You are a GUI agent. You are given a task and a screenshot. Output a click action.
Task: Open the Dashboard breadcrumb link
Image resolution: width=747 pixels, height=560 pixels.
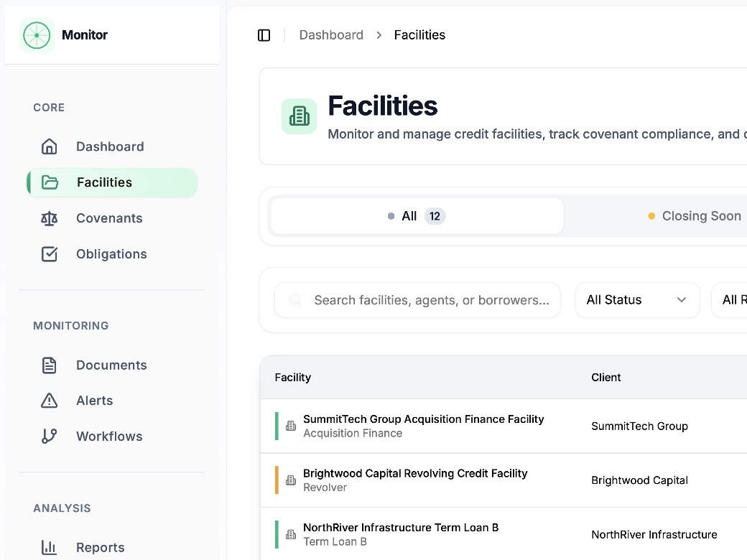331,34
